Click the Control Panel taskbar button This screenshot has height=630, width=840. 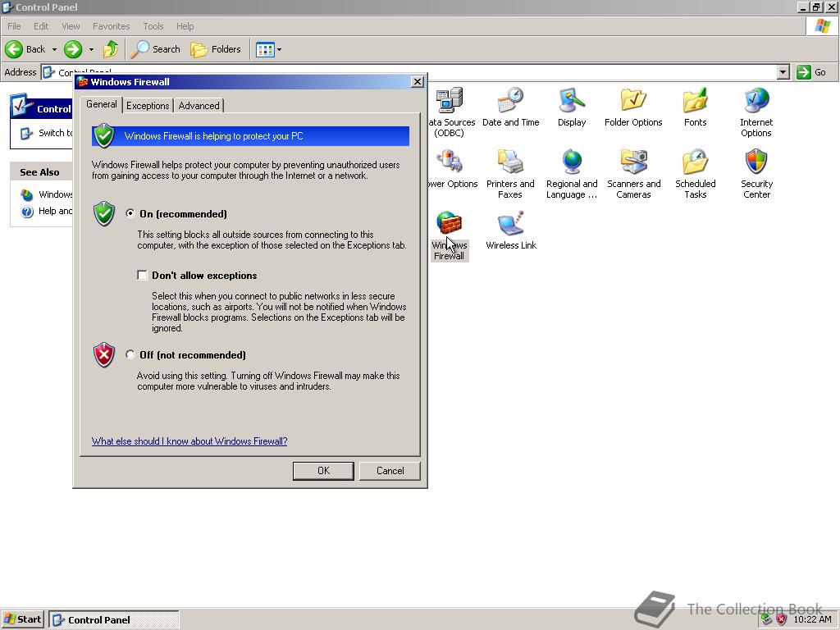pyautogui.click(x=113, y=619)
